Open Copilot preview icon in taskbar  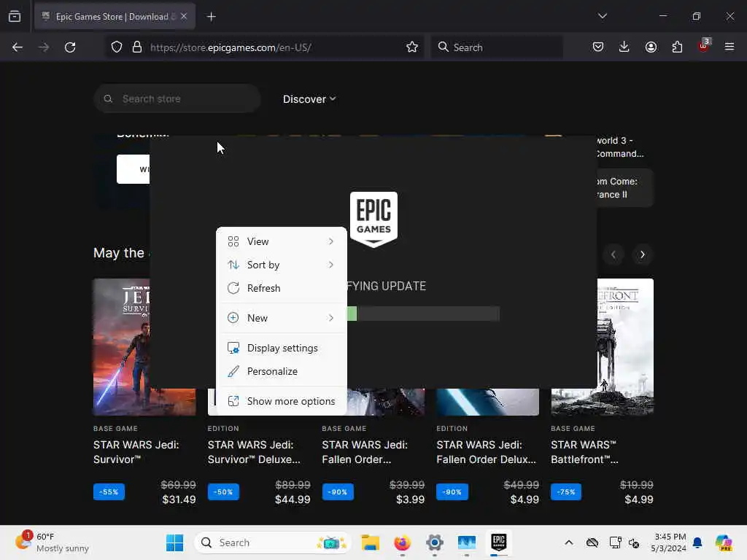pyautogui.click(x=724, y=542)
